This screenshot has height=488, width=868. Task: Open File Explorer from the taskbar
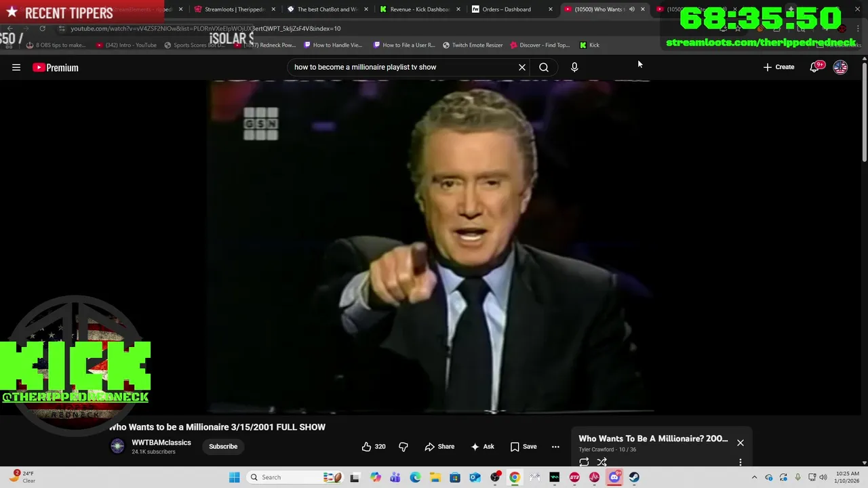pyautogui.click(x=435, y=477)
